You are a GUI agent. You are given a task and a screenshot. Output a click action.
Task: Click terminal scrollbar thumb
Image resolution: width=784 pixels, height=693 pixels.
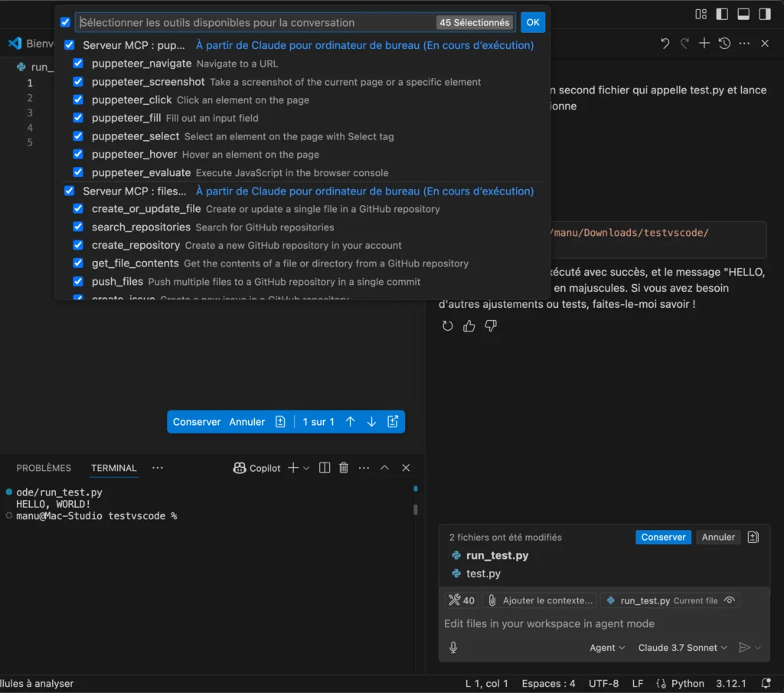pos(416,509)
